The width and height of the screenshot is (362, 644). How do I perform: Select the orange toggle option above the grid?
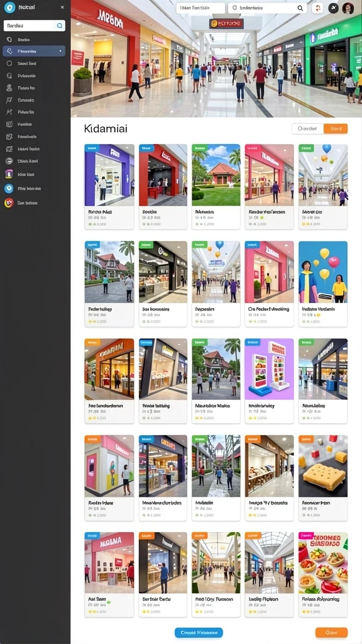(x=336, y=128)
